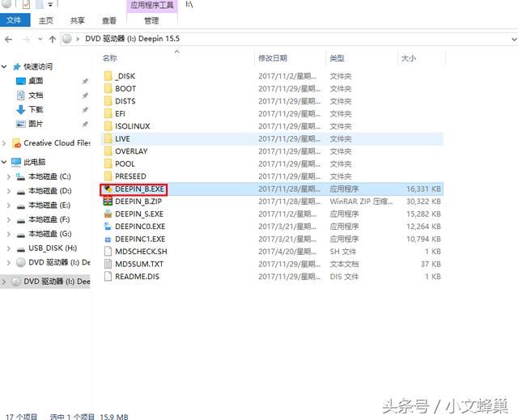Click 2017/4/20 date of MD5CHECK.SH
The width and height of the screenshot is (518, 420).
(x=287, y=252)
